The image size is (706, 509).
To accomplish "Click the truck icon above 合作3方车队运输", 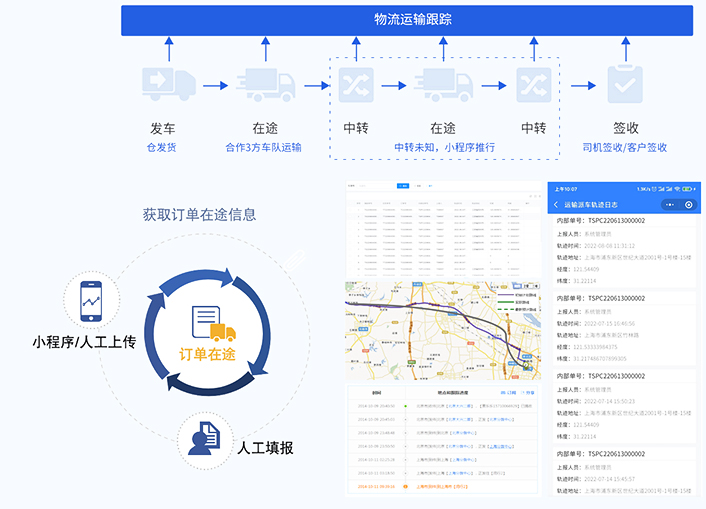I will [266, 85].
